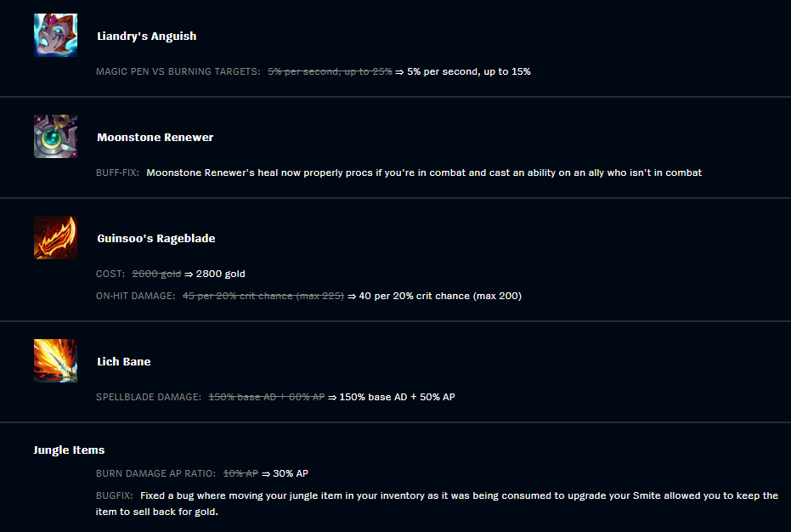The width and height of the screenshot is (791, 532).
Task: Select the Moonstone Renewer heading
Action: point(155,138)
